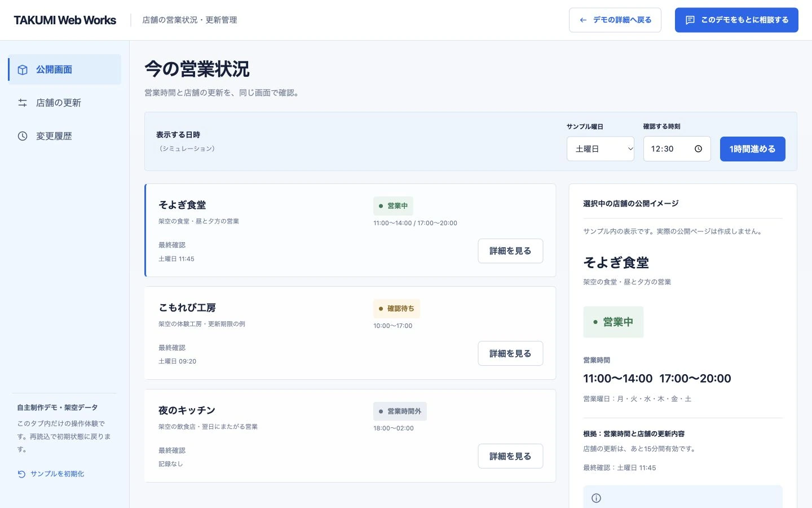Click the 表示する日時 label
Viewport: 812px width, 508px height.
178,135
